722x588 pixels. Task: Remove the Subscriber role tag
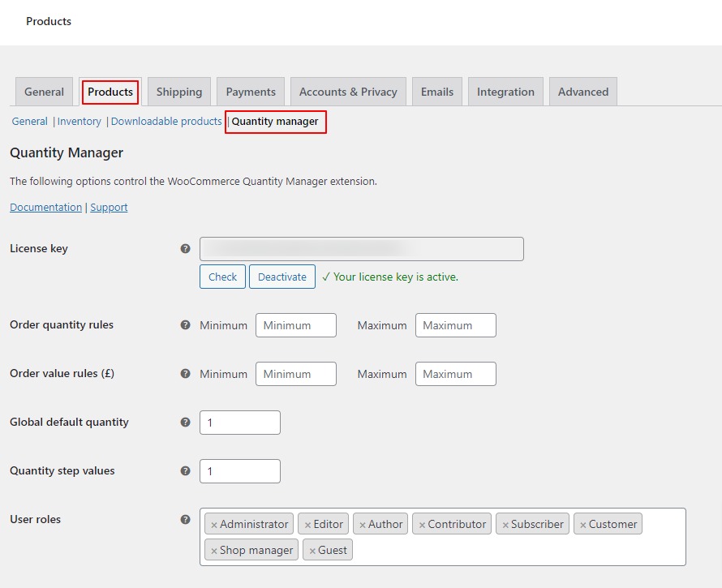tap(505, 524)
